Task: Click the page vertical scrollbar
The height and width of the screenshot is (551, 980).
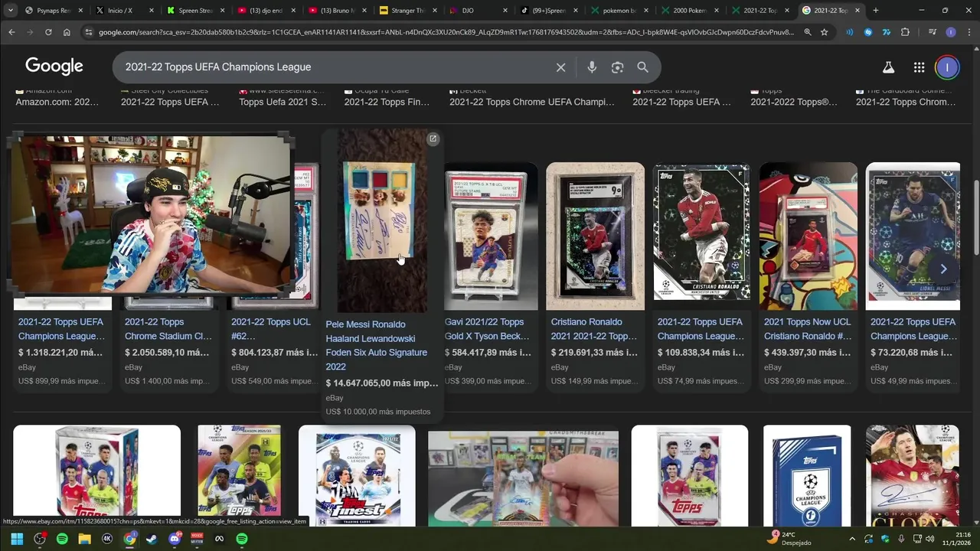Action: tap(975, 218)
